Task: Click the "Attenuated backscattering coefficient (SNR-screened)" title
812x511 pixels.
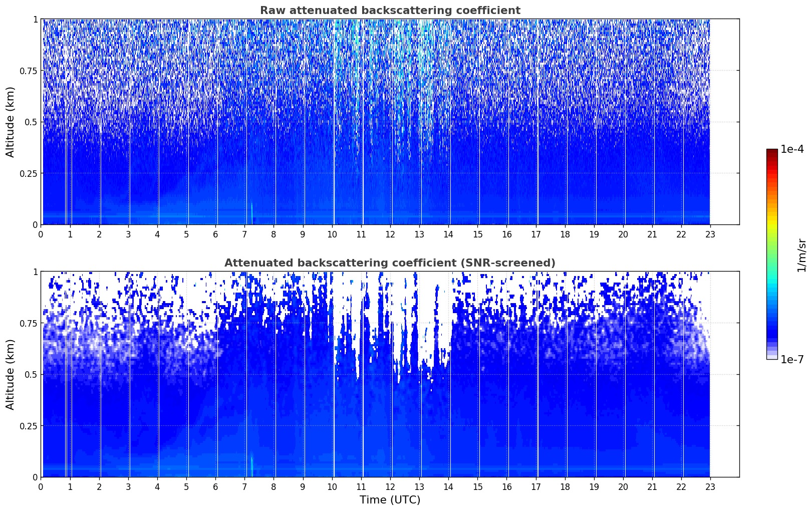Action: 390,263
